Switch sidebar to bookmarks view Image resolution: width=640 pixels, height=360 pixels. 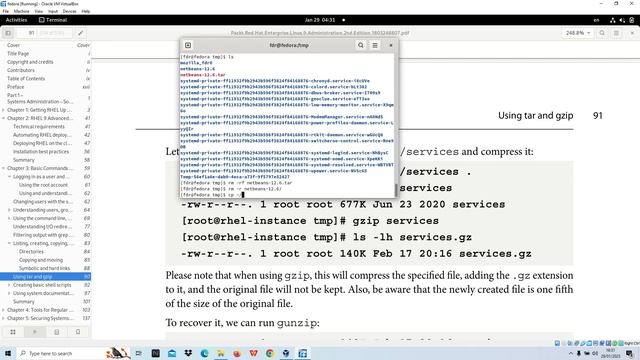[x=78, y=332]
